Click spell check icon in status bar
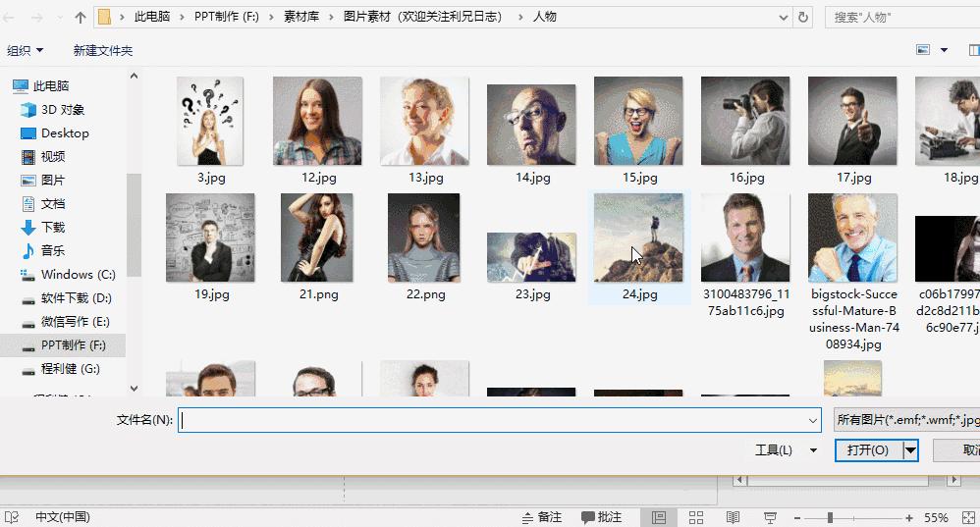980x527 pixels. coord(12,517)
